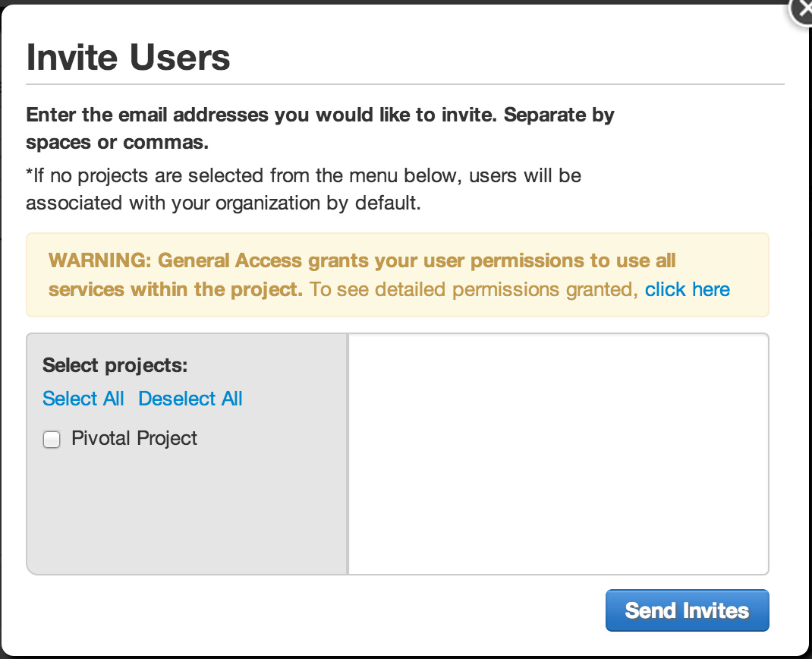Submit with the Send Invites button
812x659 pixels.
pyautogui.click(x=688, y=610)
